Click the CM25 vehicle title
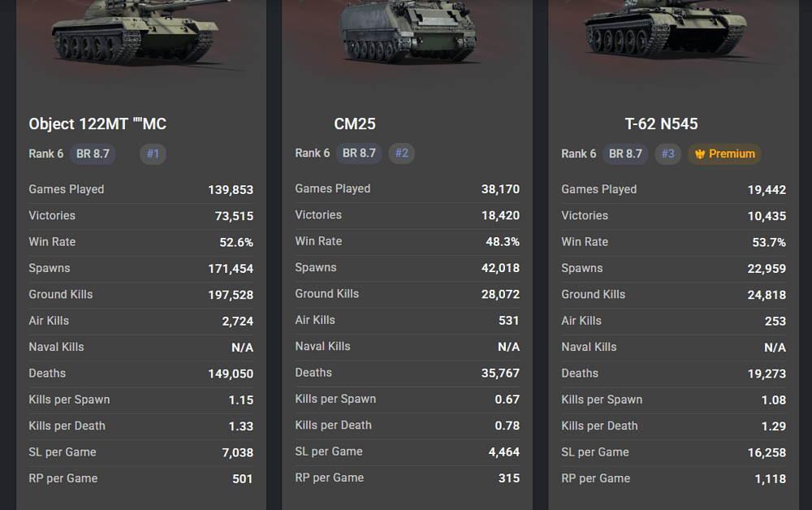The width and height of the screenshot is (812, 510). 355,123
